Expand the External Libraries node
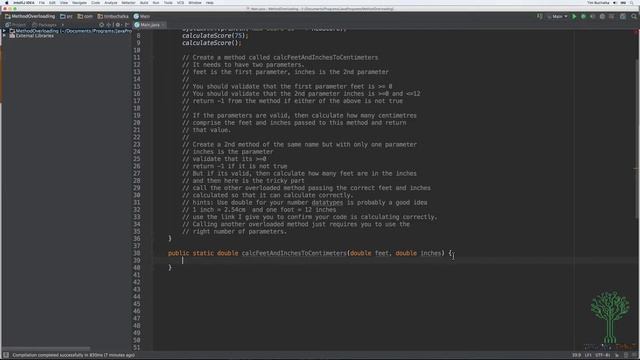The height and width of the screenshot is (360, 640). click(4, 36)
